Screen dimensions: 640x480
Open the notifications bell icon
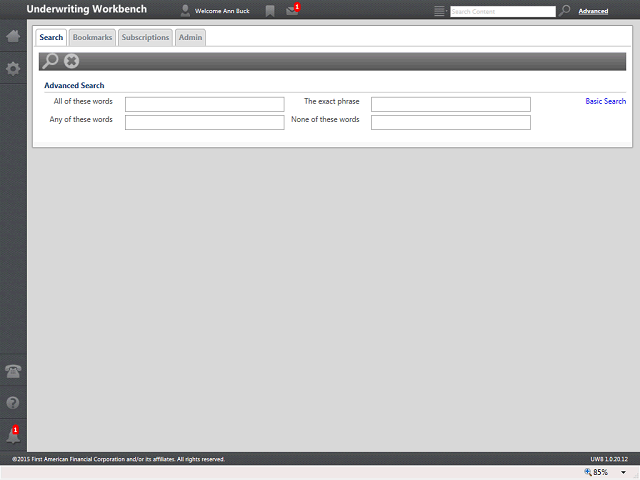13,435
